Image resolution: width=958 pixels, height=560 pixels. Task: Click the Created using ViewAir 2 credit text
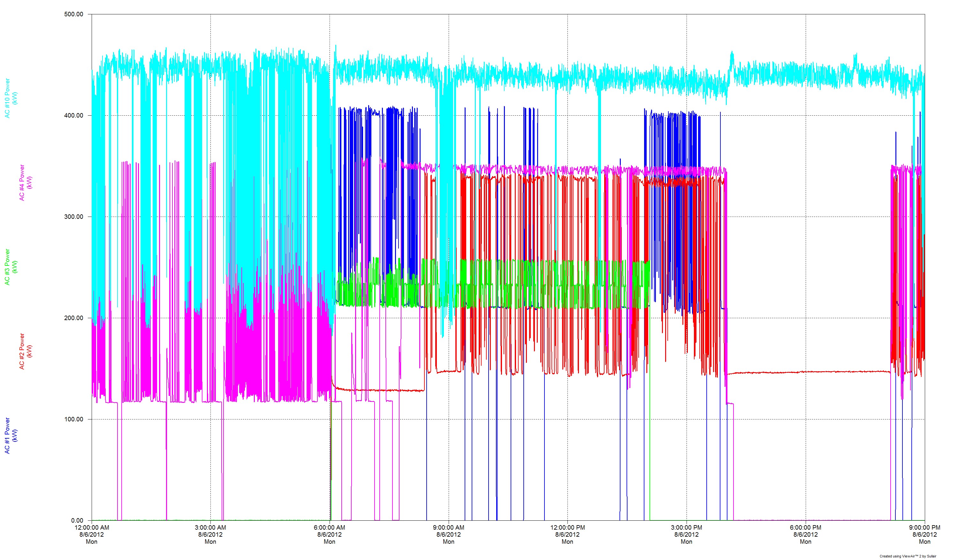click(x=908, y=556)
